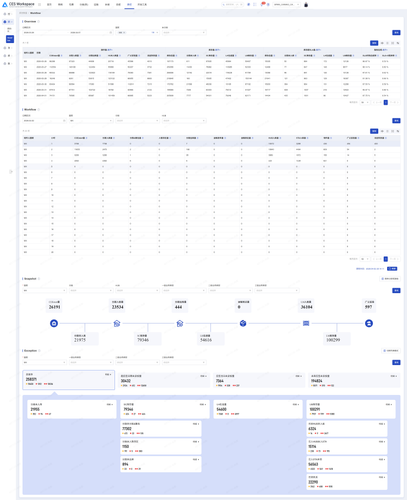Click blue button above Overview table
This screenshot has height=500, width=407.
[374, 43]
